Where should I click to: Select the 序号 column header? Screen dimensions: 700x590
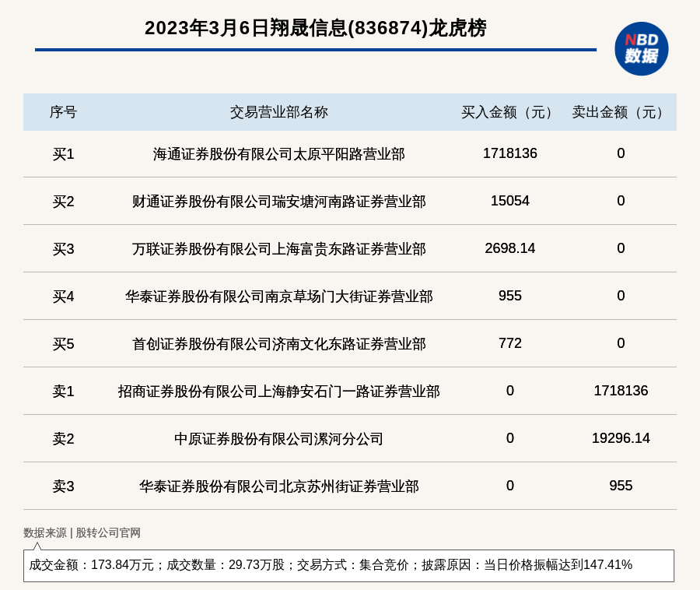click(x=64, y=112)
